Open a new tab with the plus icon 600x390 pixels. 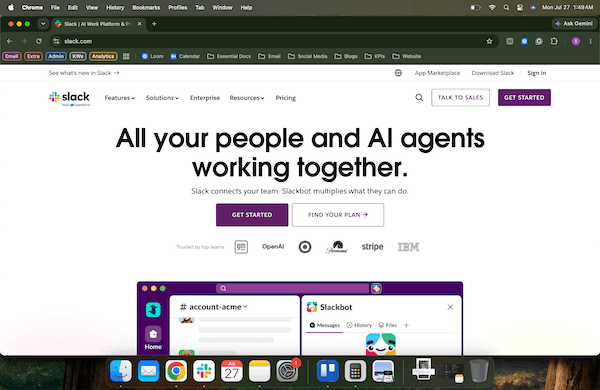tap(154, 24)
